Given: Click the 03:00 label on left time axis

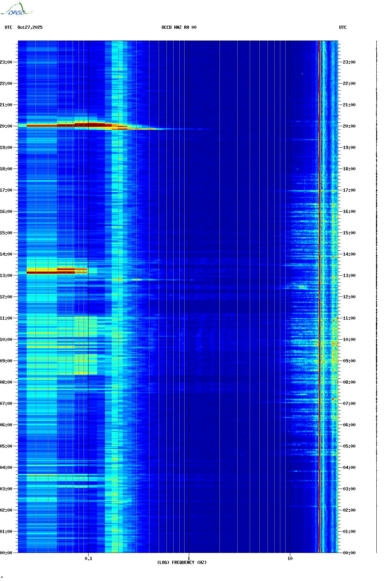Looking at the screenshot, I should pos(6,489).
